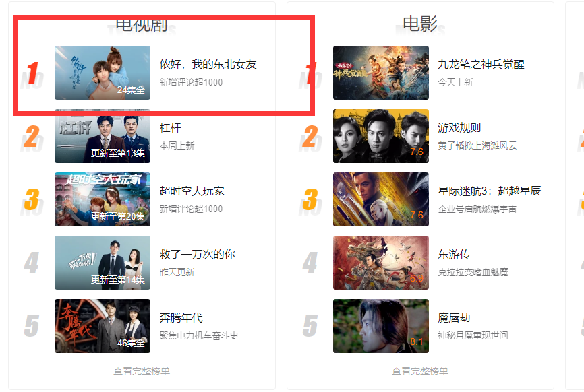Open the 游戏规则 movie poster

point(380,136)
